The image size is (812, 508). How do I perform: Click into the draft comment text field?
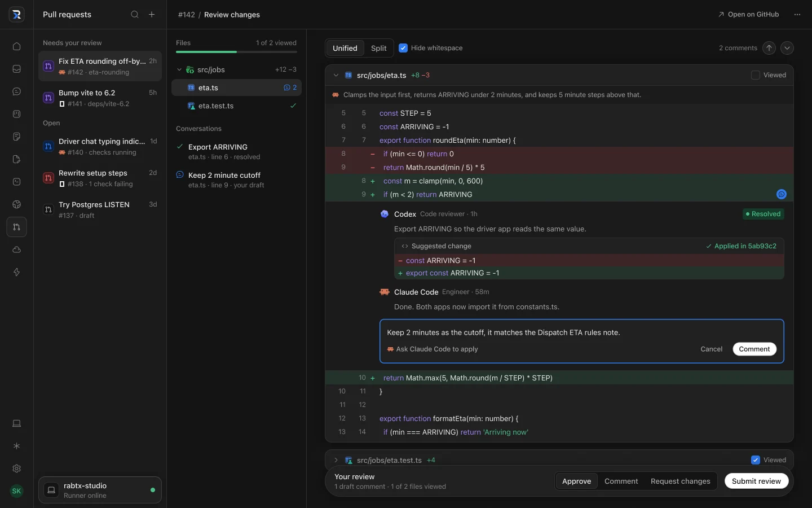click(581, 332)
